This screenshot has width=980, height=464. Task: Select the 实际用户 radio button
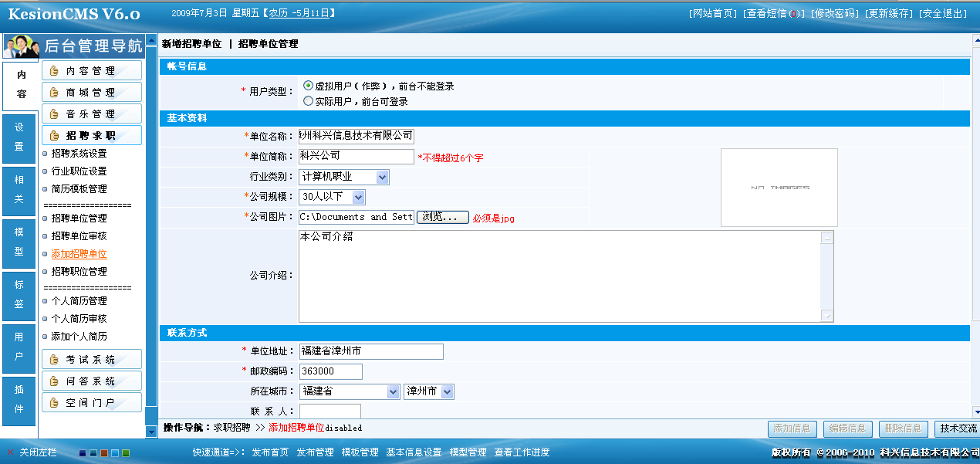[x=309, y=100]
